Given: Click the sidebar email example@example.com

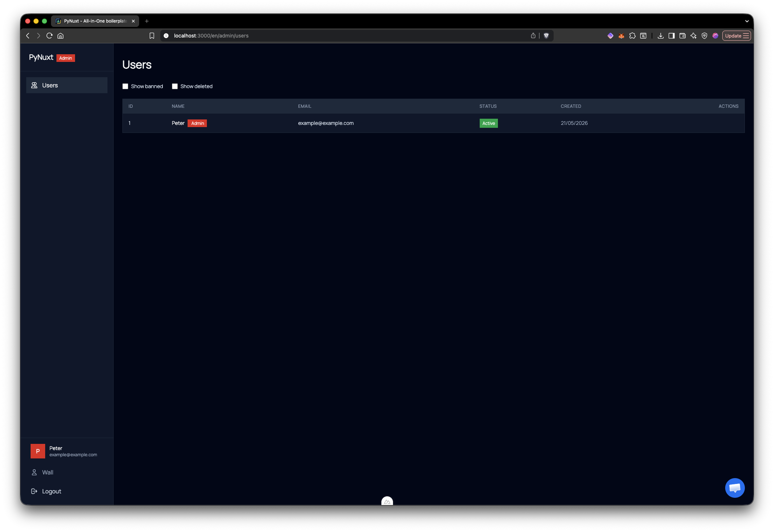Looking at the screenshot, I should point(73,455).
